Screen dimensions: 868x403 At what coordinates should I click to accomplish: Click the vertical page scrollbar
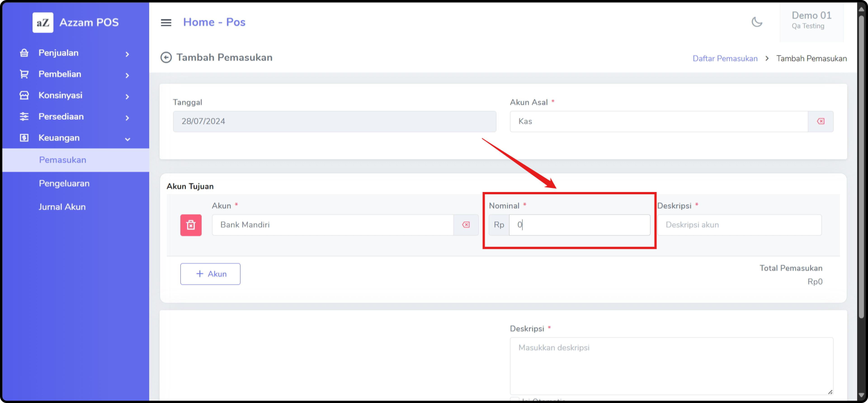coord(861,168)
